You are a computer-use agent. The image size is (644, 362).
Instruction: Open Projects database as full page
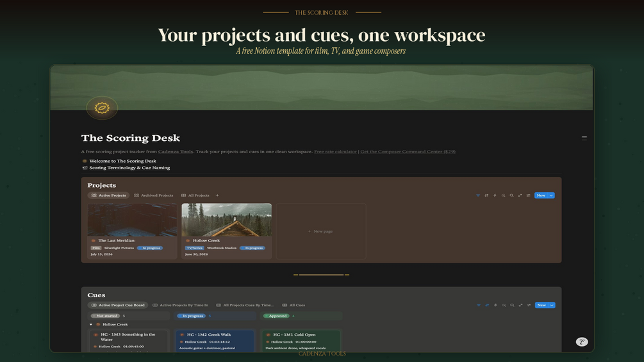(x=520, y=195)
